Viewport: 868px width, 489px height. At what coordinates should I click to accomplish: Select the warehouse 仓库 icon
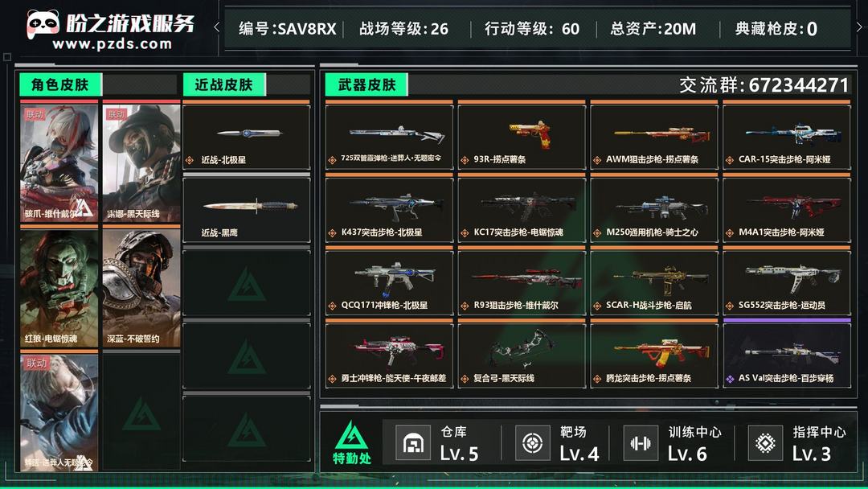coord(413,443)
